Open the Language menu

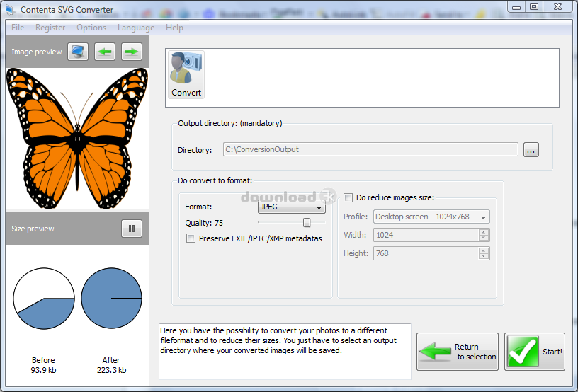click(x=136, y=28)
